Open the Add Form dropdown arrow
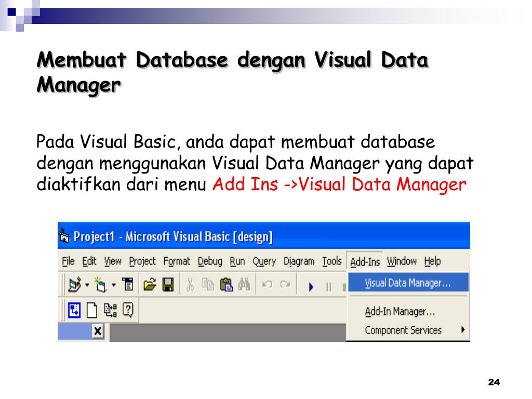The height and width of the screenshot is (399, 532). pos(114,285)
